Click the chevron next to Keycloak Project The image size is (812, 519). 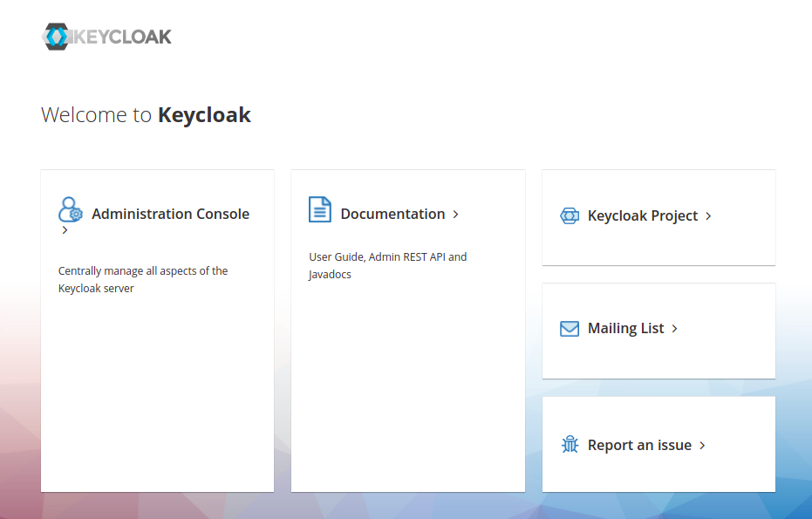click(708, 216)
